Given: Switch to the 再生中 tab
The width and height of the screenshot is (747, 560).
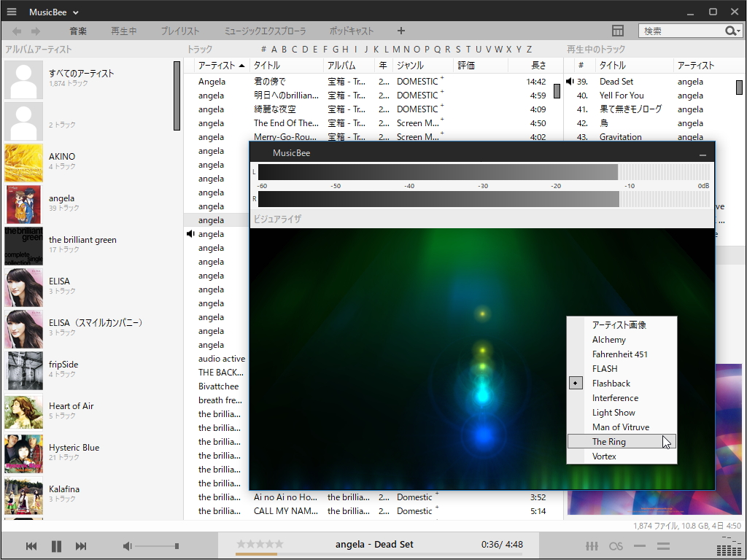Looking at the screenshot, I should [124, 31].
